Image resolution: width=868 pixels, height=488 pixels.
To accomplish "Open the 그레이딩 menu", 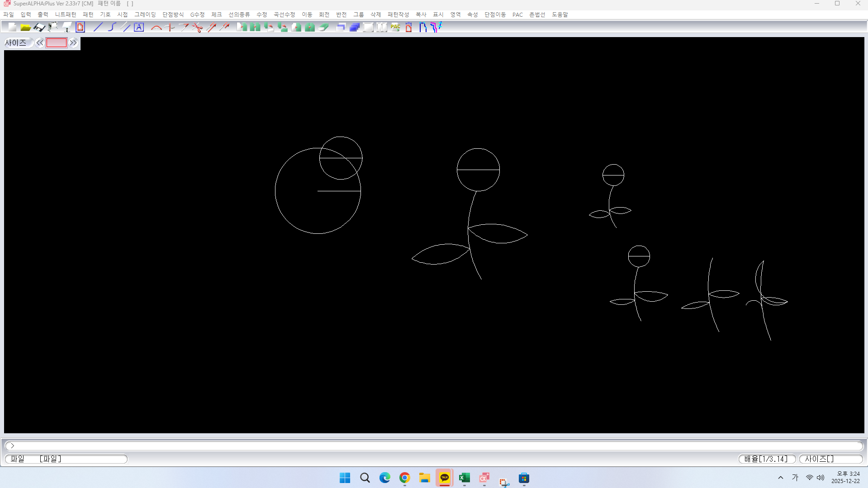I will point(145,14).
